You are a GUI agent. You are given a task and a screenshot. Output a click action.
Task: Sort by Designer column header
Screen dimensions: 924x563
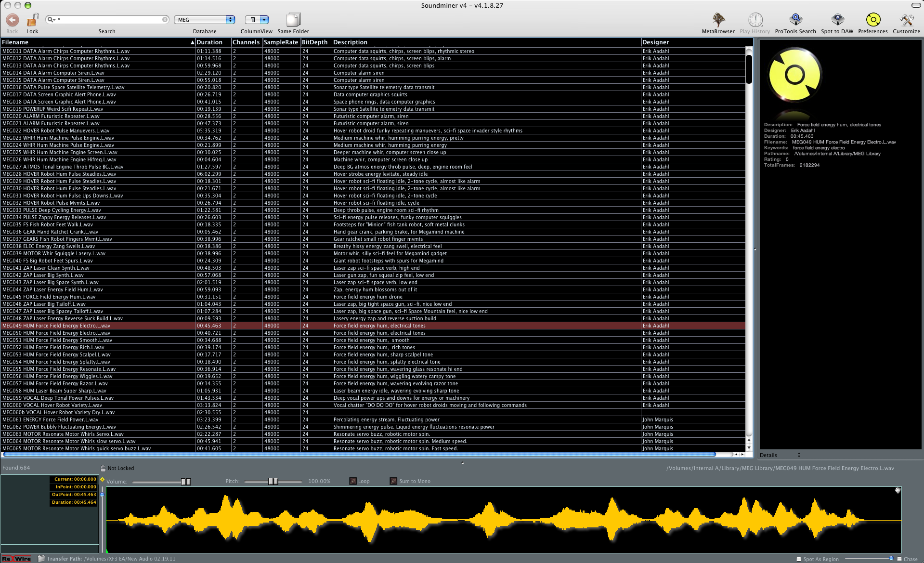tap(693, 42)
